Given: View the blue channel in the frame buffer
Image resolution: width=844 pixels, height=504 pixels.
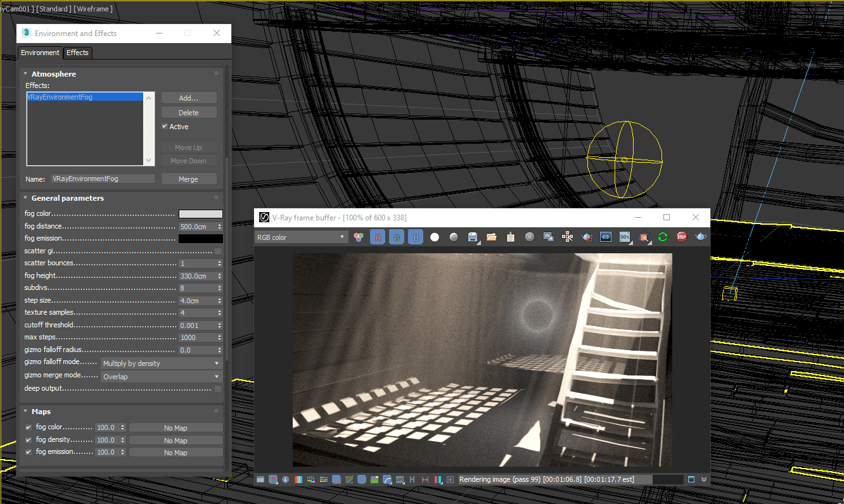Looking at the screenshot, I should pyautogui.click(x=416, y=237).
